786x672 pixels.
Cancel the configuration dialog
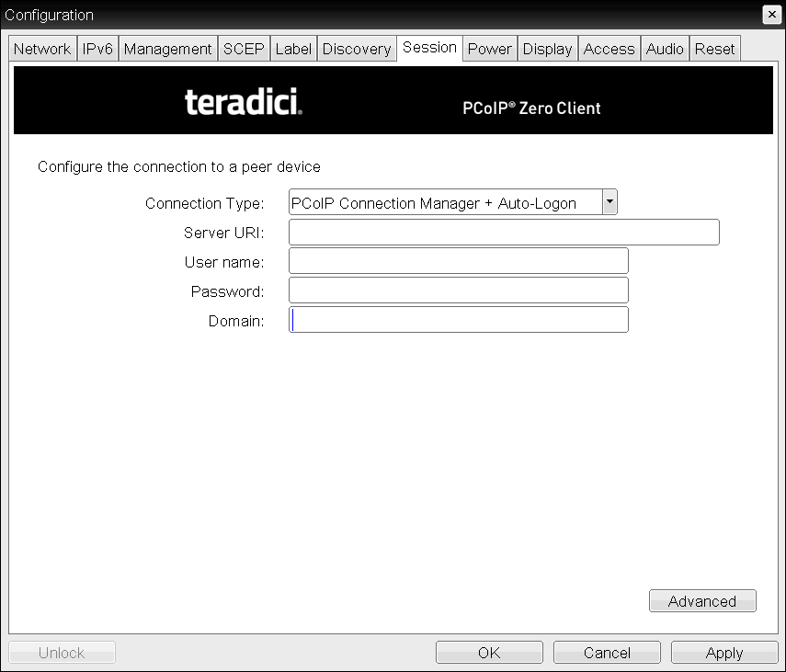tap(607, 653)
